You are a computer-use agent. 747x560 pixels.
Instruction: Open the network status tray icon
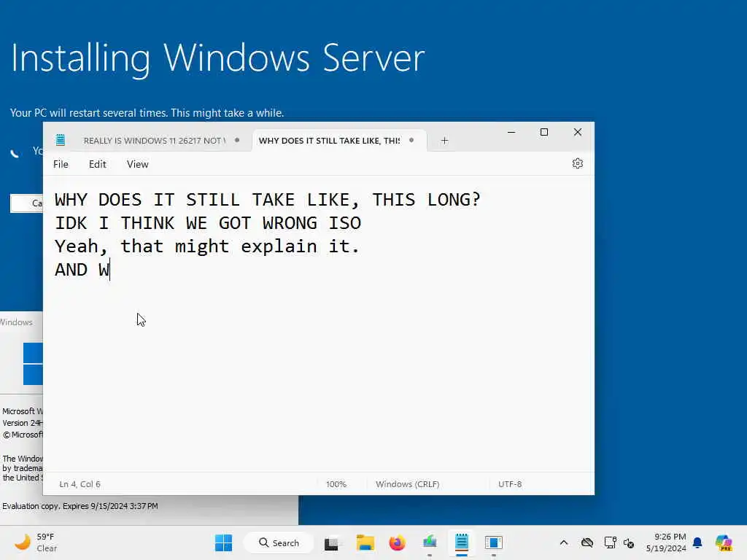point(610,542)
